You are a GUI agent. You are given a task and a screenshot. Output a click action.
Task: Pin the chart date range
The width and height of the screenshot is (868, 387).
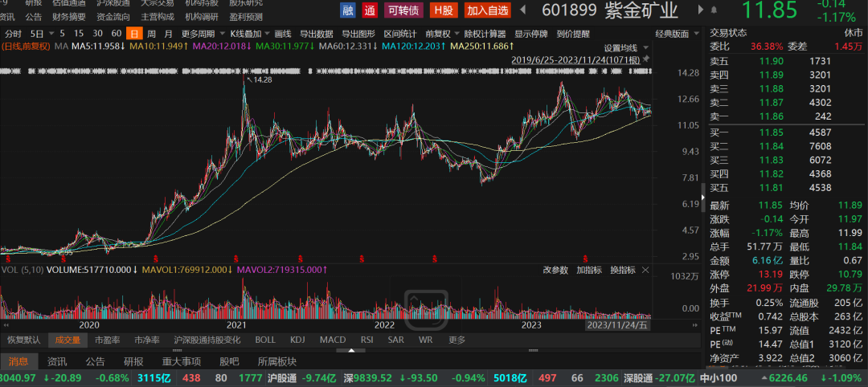(648, 59)
